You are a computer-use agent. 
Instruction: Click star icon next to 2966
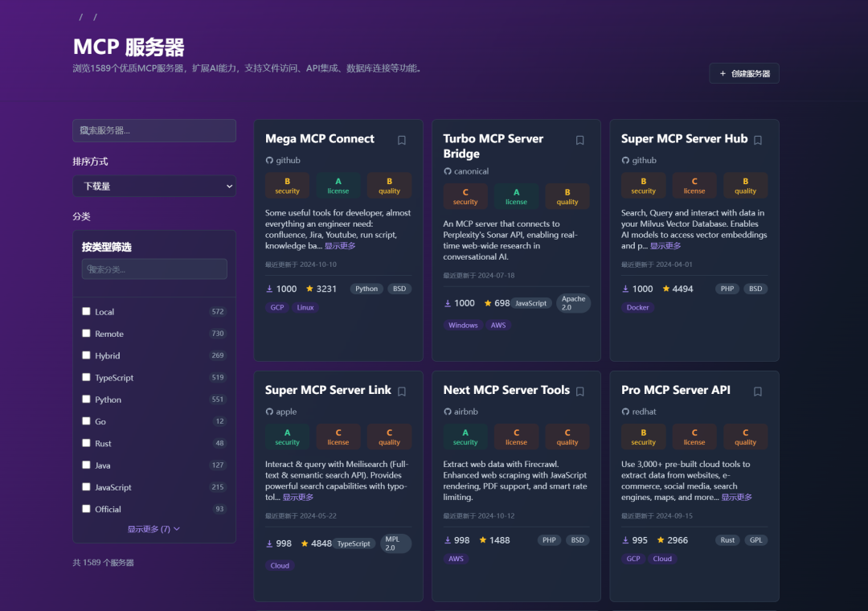(661, 540)
